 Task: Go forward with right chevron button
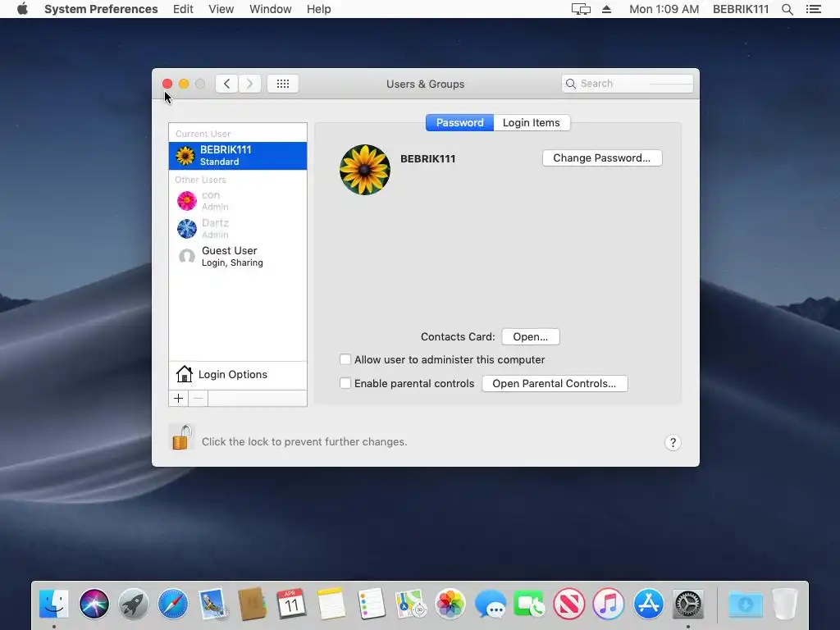pos(249,84)
